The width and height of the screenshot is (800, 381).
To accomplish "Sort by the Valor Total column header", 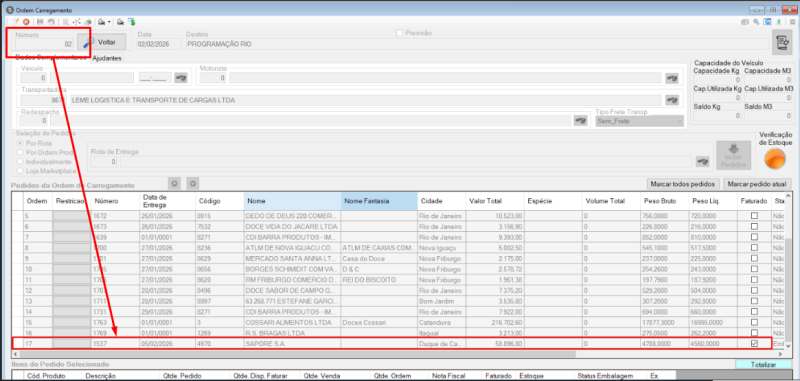I will pyautogui.click(x=494, y=201).
